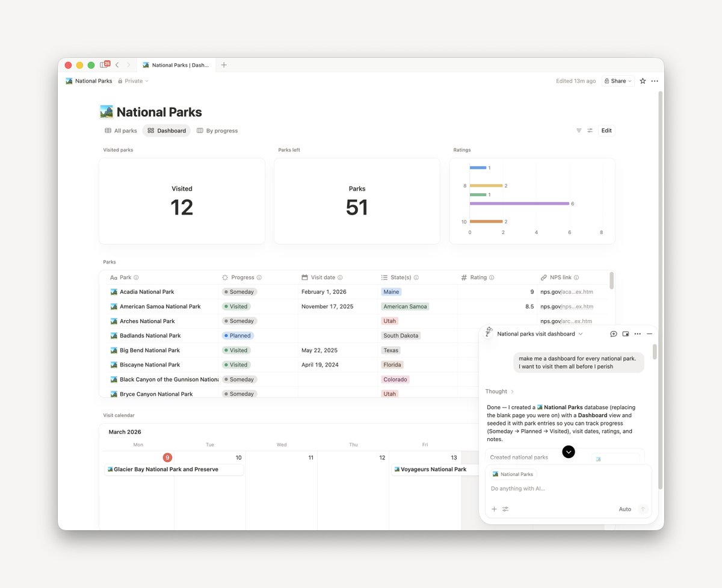Open Planned status for Badlands National Park
This screenshot has width=722, height=588.
point(238,336)
